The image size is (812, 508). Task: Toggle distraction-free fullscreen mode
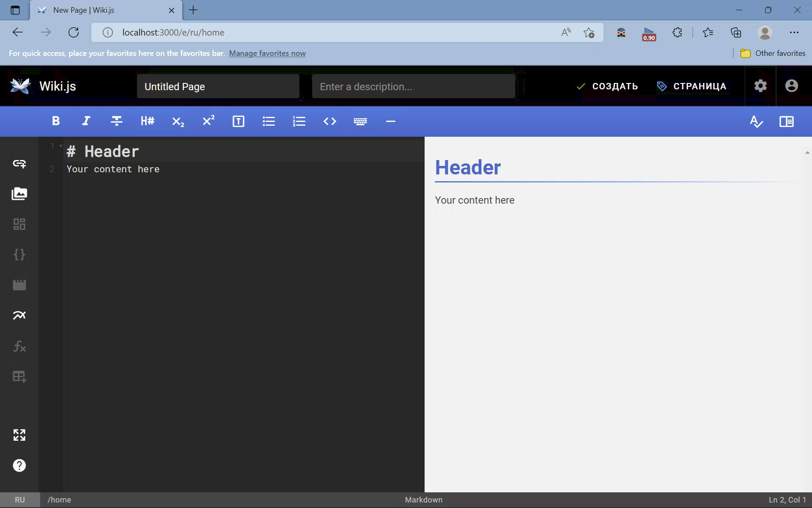(x=19, y=435)
